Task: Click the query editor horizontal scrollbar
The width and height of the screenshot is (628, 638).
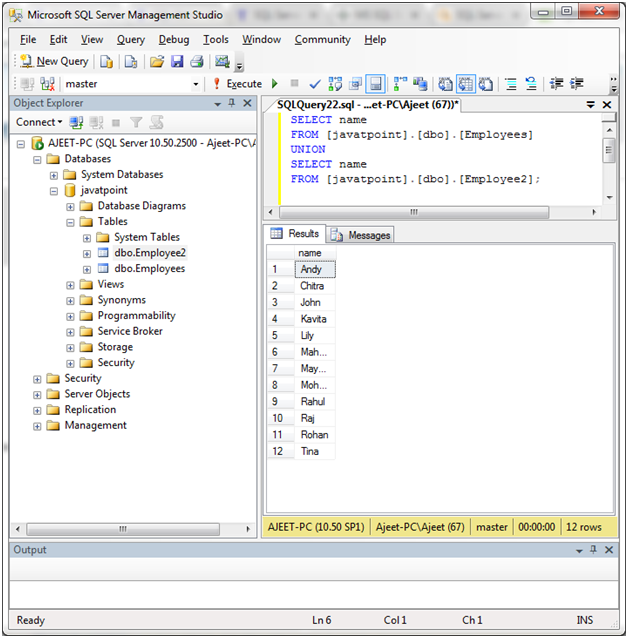Action: click(x=414, y=212)
